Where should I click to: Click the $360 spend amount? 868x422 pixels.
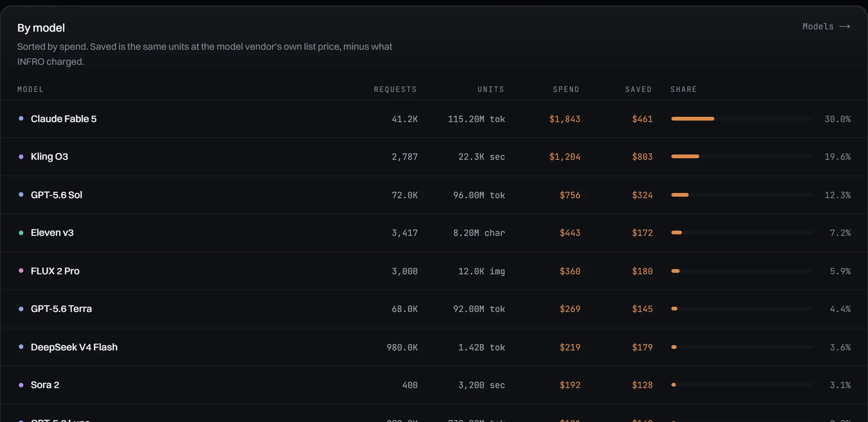pos(570,272)
